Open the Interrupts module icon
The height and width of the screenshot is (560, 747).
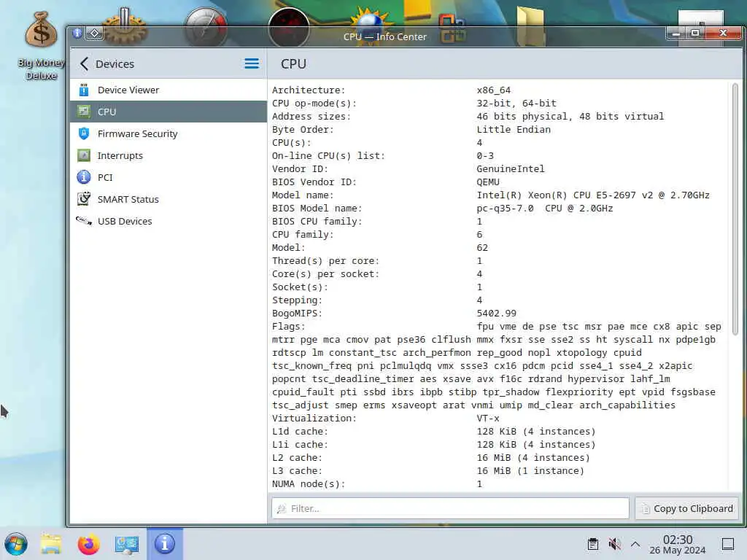tap(84, 155)
